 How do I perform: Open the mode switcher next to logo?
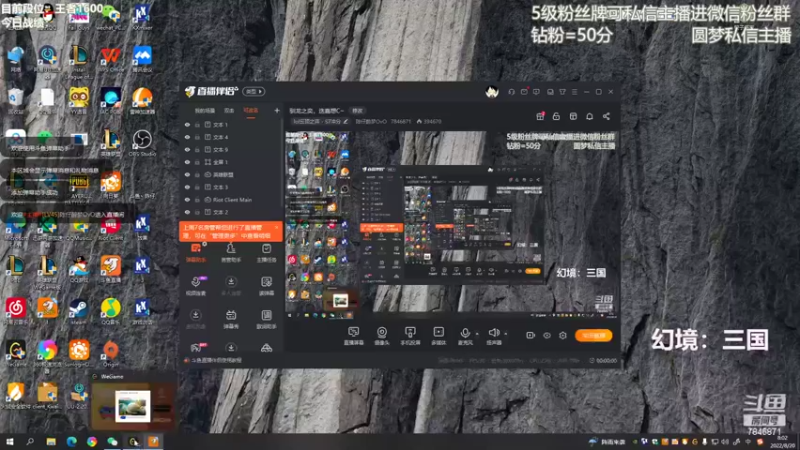pyautogui.click(x=254, y=92)
